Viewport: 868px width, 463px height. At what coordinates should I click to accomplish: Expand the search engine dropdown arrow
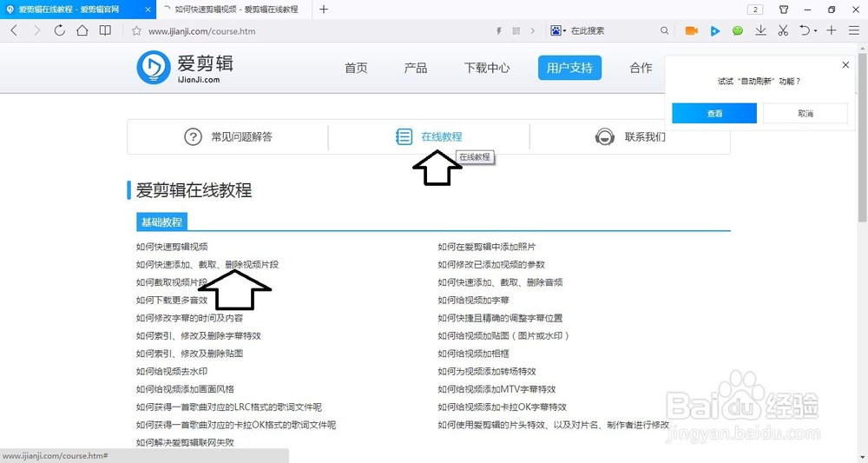pyautogui.click(x=564, y=31)
